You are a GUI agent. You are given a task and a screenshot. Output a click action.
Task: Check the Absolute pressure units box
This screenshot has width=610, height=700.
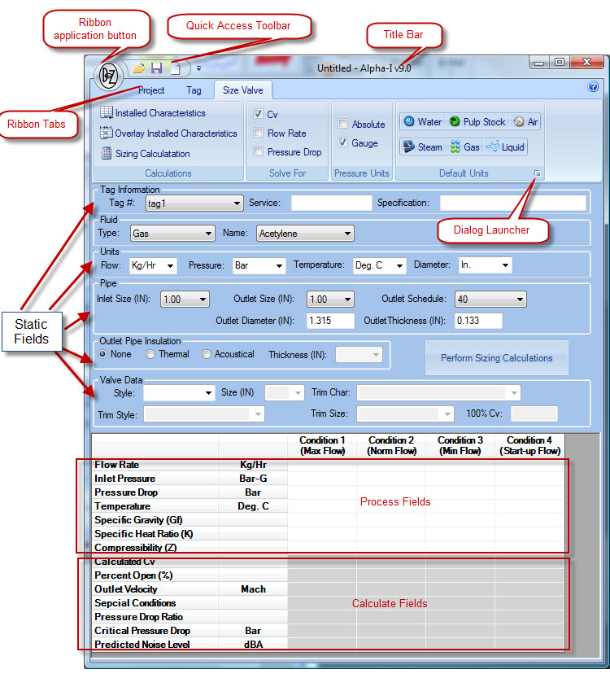click(x=342, y=124)
